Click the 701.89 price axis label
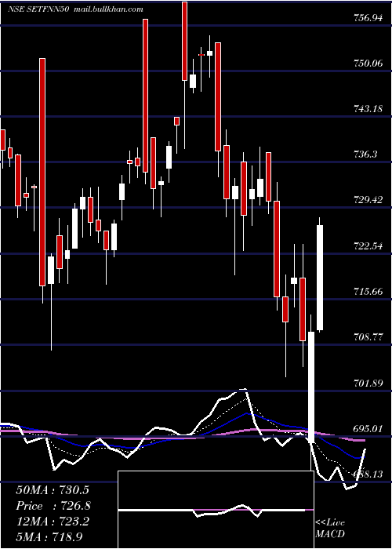Screen dimensions: 392x549 [x=366, y=384]
